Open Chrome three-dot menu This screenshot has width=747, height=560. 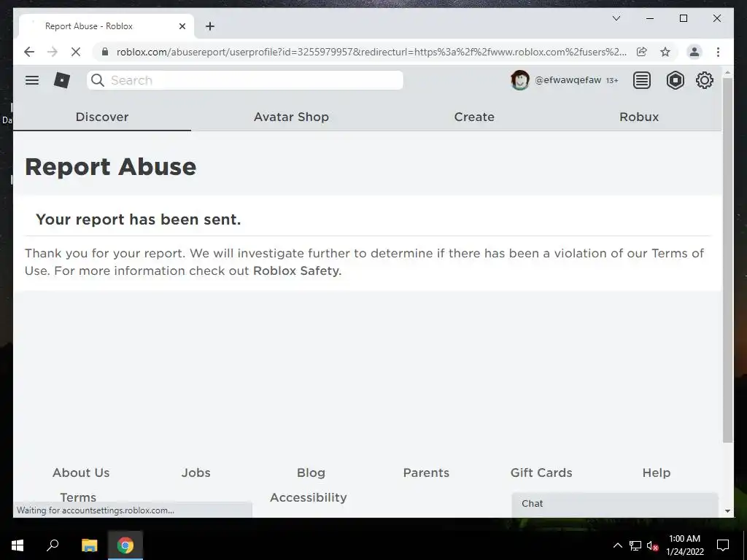[x=718, y=52]
